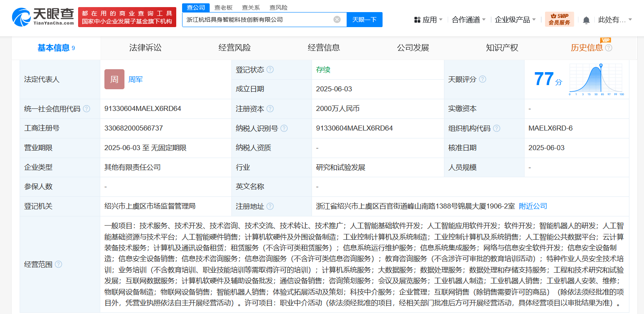Clear the search box text

click(337, 20)
